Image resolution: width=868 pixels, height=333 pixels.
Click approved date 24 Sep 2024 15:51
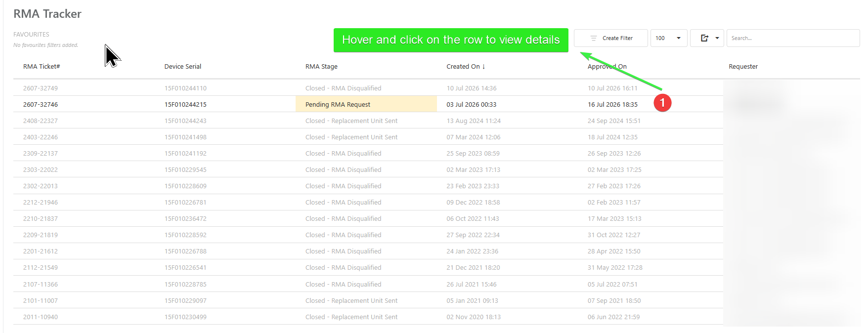[614, 121]
